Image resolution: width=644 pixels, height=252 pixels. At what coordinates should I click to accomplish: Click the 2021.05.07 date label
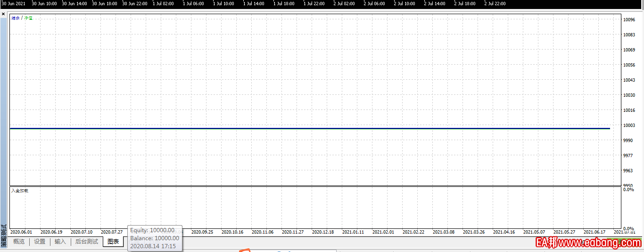point(534,232)
